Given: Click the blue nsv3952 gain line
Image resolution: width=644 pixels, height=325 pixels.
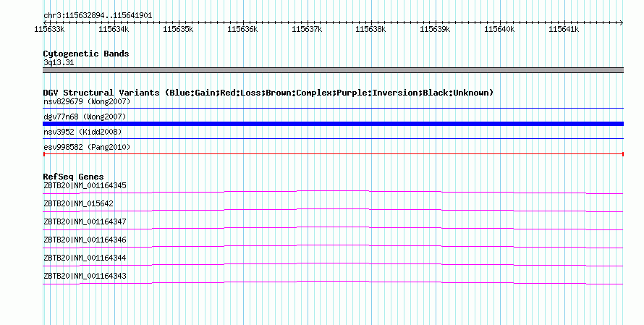Looking at the screenshot, I should coord(333,138).
